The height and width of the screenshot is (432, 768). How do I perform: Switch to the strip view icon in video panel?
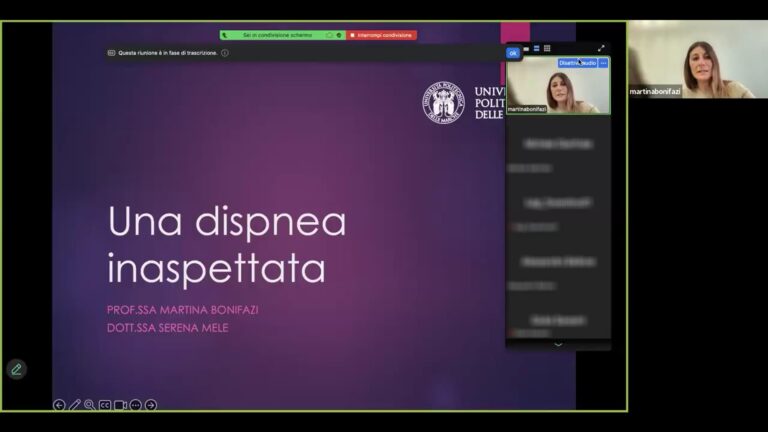(536, 48)
